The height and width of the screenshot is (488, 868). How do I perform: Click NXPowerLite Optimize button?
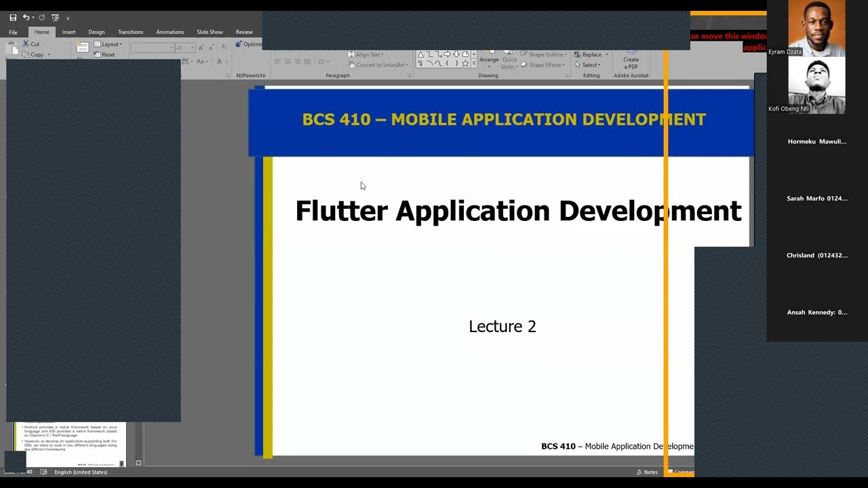tap(249, 44)
